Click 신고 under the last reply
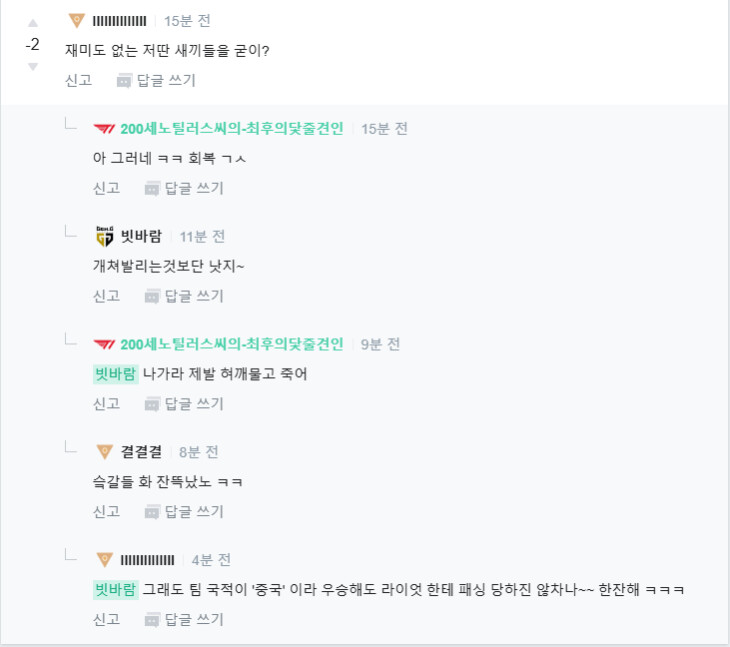 [106, 619]
